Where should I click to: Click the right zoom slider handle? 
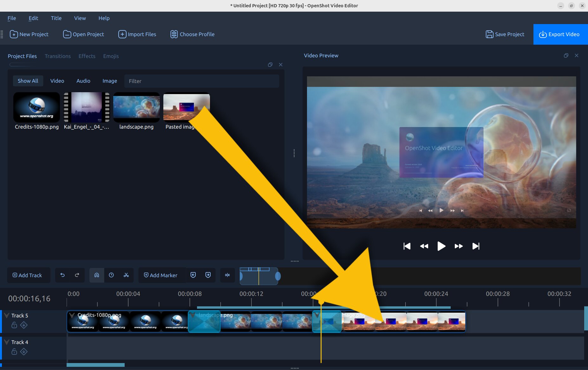pos(278,276)
